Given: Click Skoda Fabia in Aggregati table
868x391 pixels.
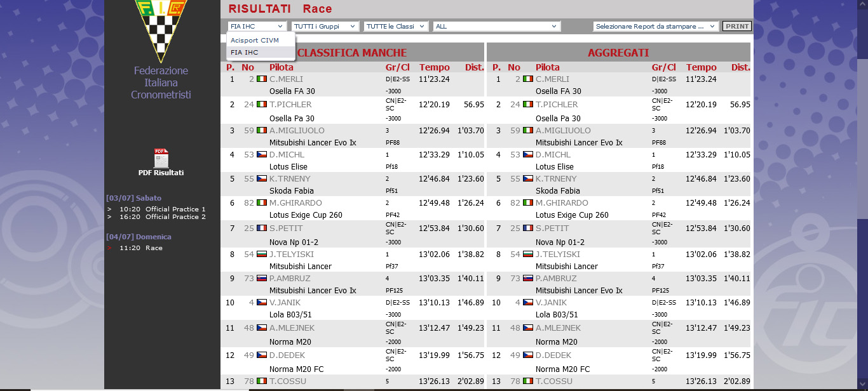Looking at the screenshot, I should click(x=558, y=191).
